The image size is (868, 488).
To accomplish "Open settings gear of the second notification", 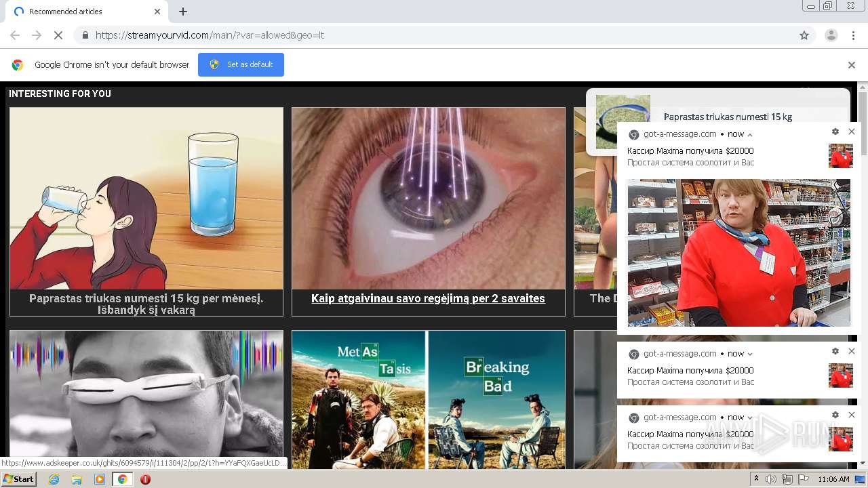I will click(x=835, y=351).
